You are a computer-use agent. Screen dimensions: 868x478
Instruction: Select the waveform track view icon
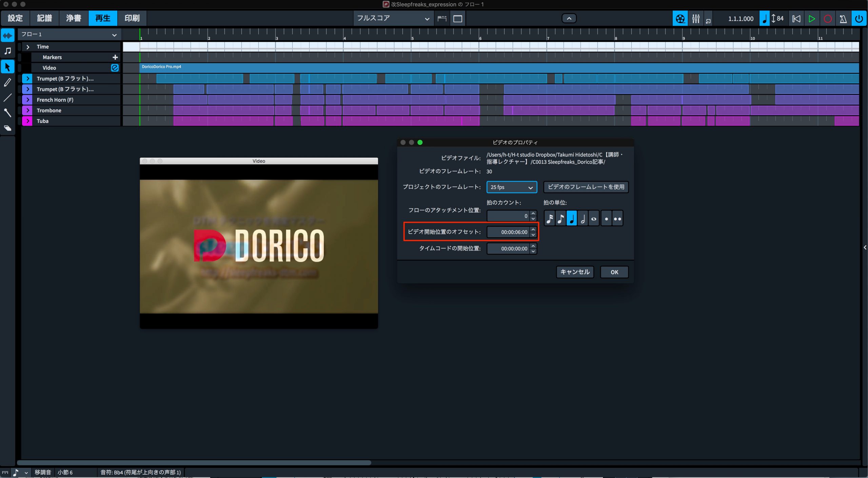pyautogui.click(x=7, y=35)
